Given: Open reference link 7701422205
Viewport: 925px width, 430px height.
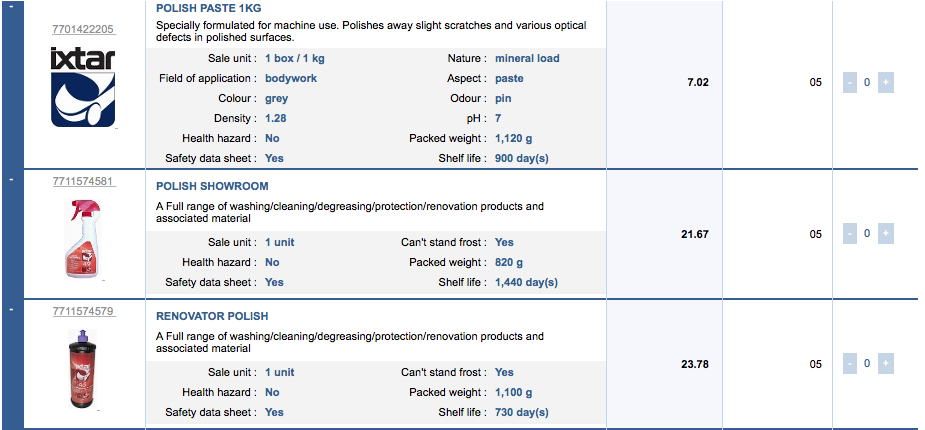Looking at the screenshot, I should (83, 29).
